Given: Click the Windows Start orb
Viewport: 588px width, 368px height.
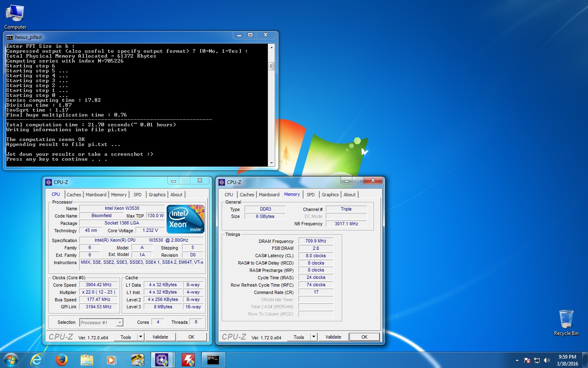Looking at the screenshot, I should (11, 360).
